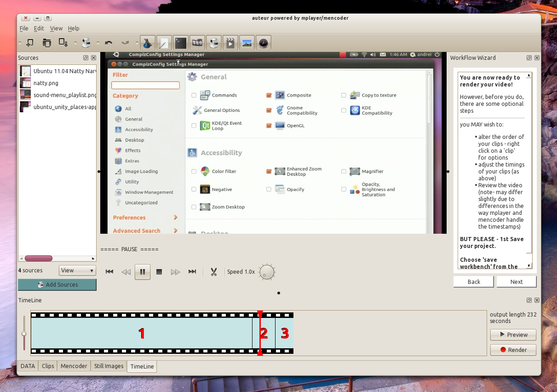The image size is (557, 392).
Task: Stop playback with the square button
Action: [159, 272]
